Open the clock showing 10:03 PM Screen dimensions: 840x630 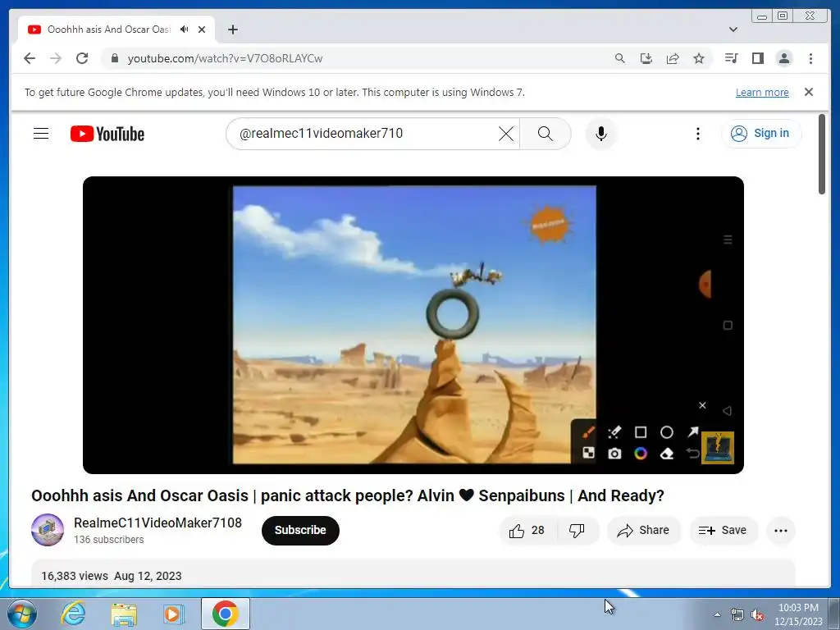(797, 614)
